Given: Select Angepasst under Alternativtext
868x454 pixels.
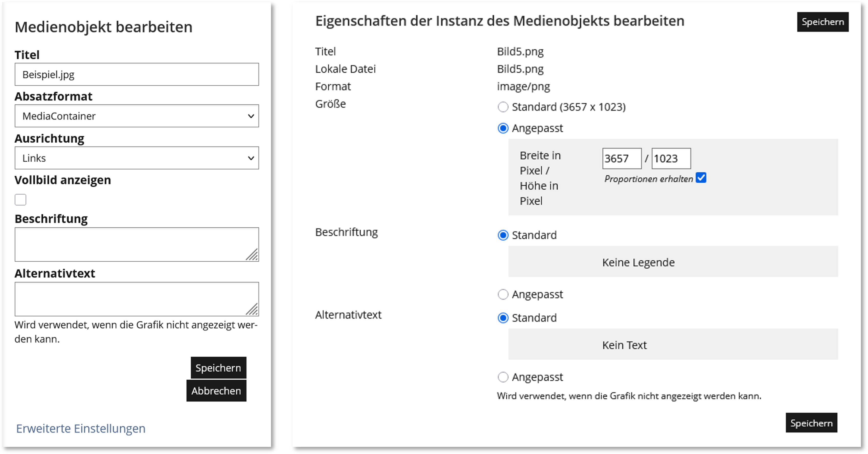Looking at the screenshot, I should click(503, 377).
